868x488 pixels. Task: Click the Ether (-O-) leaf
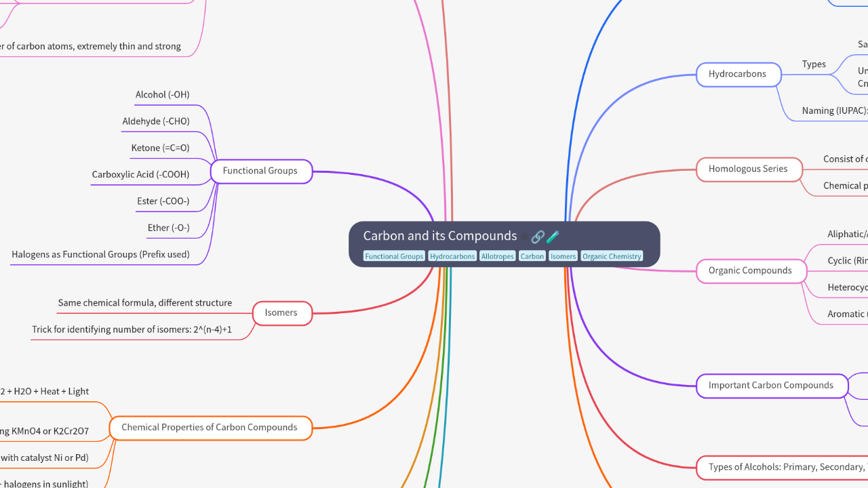pos(169,228)
